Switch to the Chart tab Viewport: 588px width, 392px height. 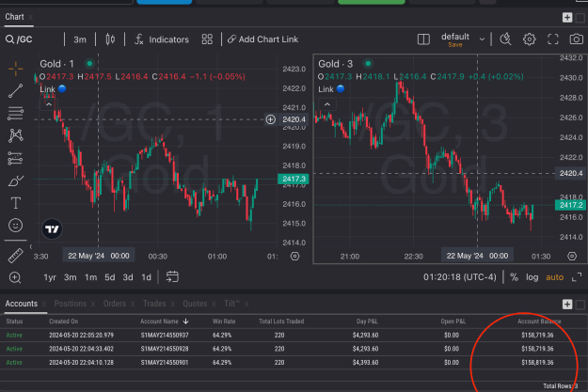coord(14,17)
